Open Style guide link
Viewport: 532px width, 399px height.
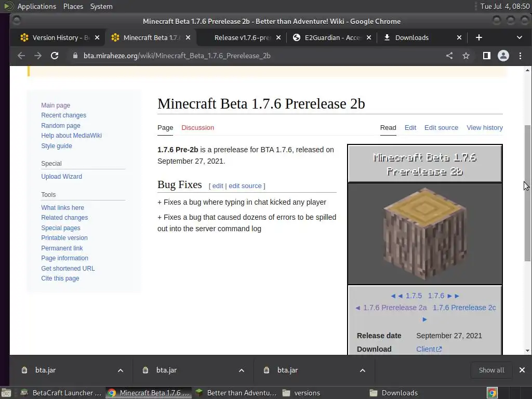(x=56, y=146)
